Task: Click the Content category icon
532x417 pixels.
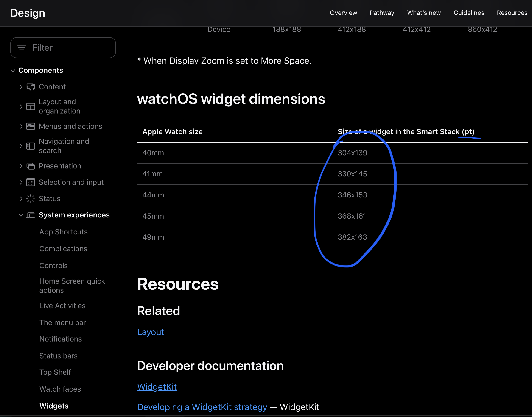Action: 31,87
